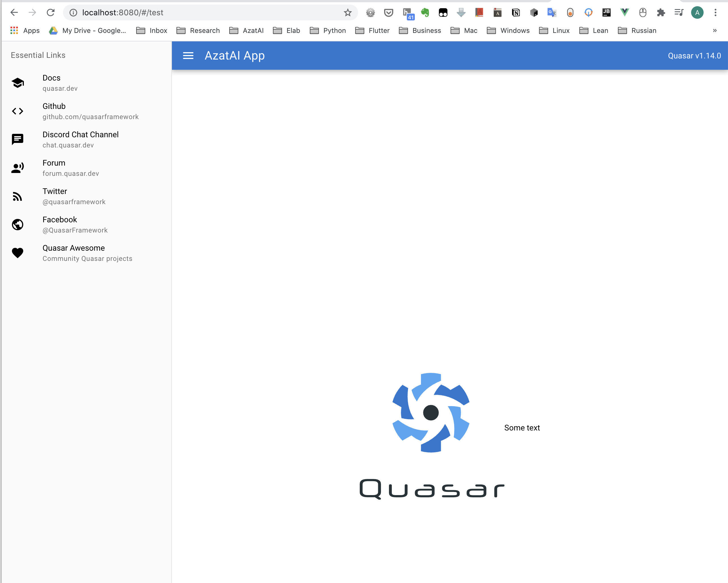Click the Forum speaking person icon
Screen dimensions: 728x583
point(18,168)
